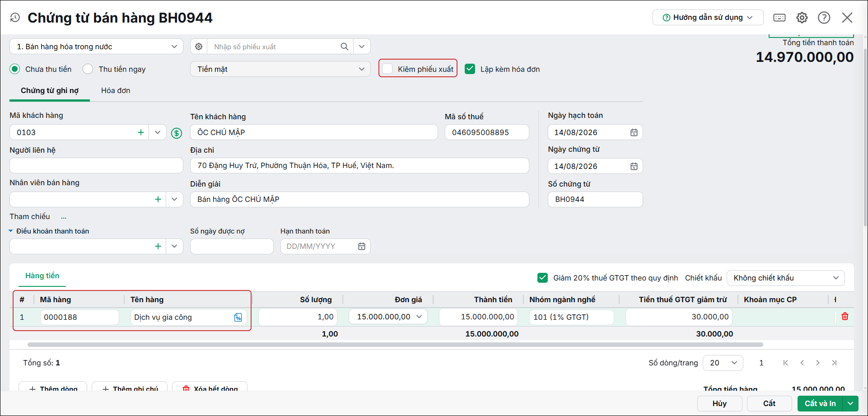
Task: Open the settings gear in the header
Action: coord(802,18)
